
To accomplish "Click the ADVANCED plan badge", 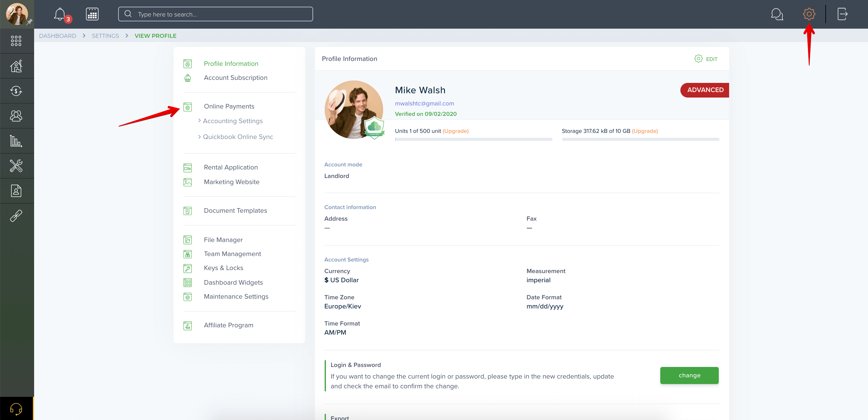I will (x=704, y=90).
